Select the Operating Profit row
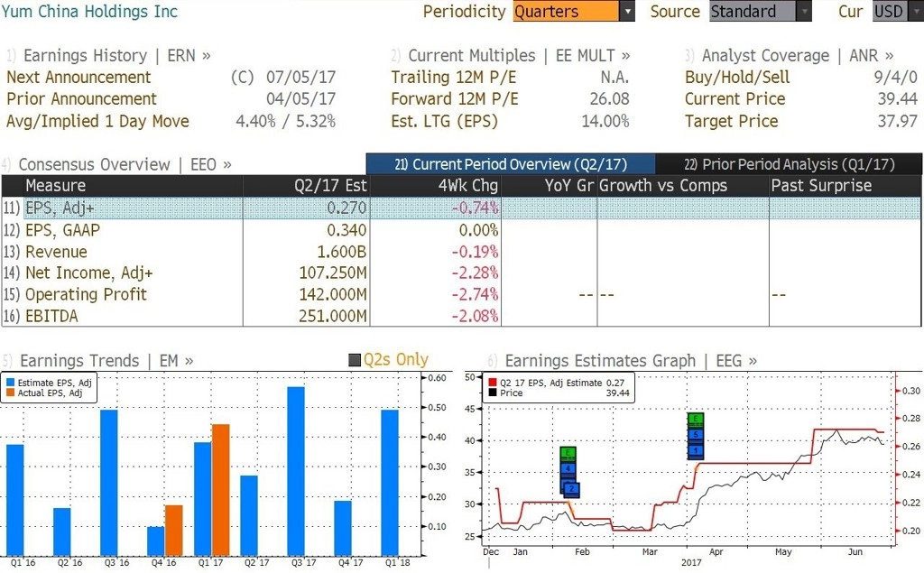 [x=461, y=294]
